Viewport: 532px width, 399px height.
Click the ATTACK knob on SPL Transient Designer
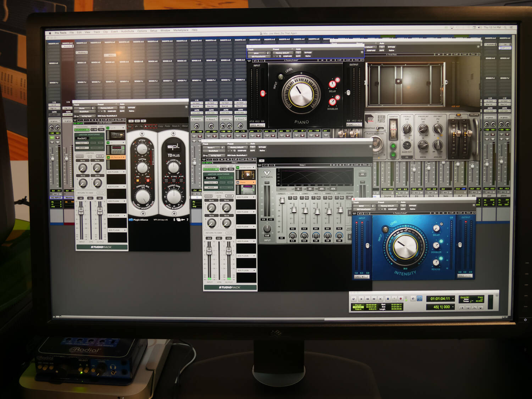coord(142,149)
